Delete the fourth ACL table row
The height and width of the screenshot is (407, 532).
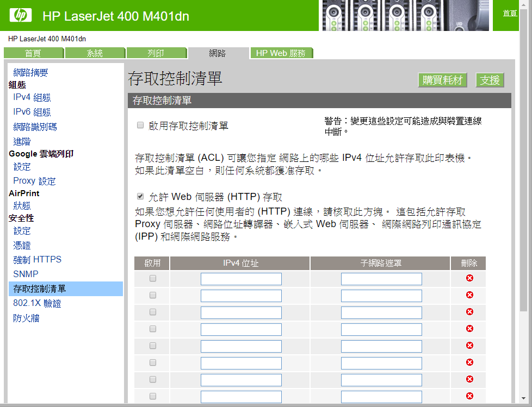point(469,329)
